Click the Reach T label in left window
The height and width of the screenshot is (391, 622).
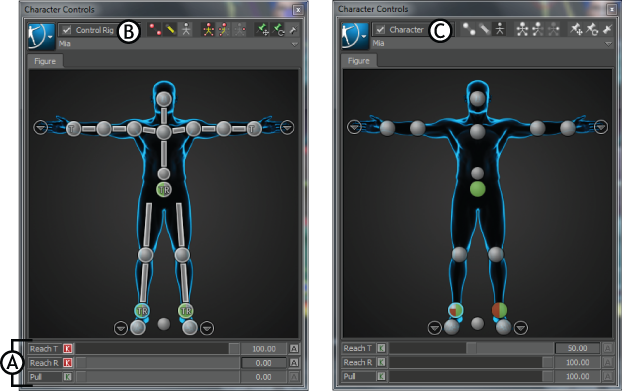tap(44, 349)
